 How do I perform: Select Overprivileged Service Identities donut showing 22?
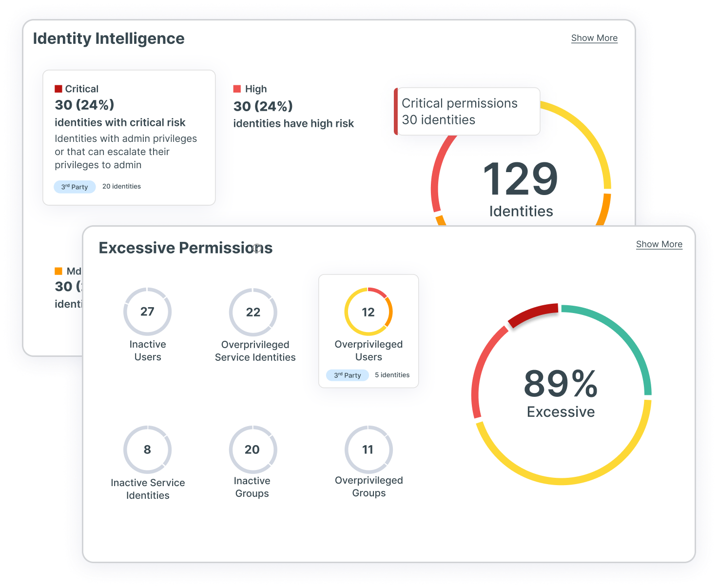click(x=253, y=312)
